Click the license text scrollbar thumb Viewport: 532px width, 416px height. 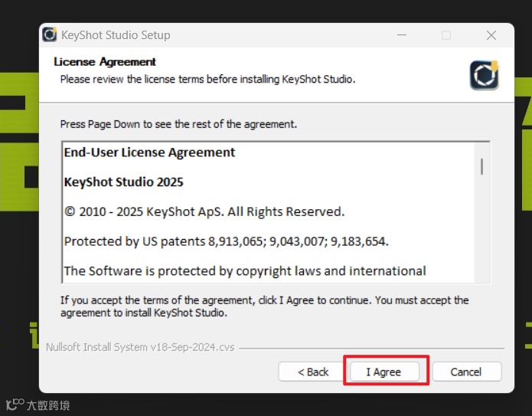[x=481, y=166]
